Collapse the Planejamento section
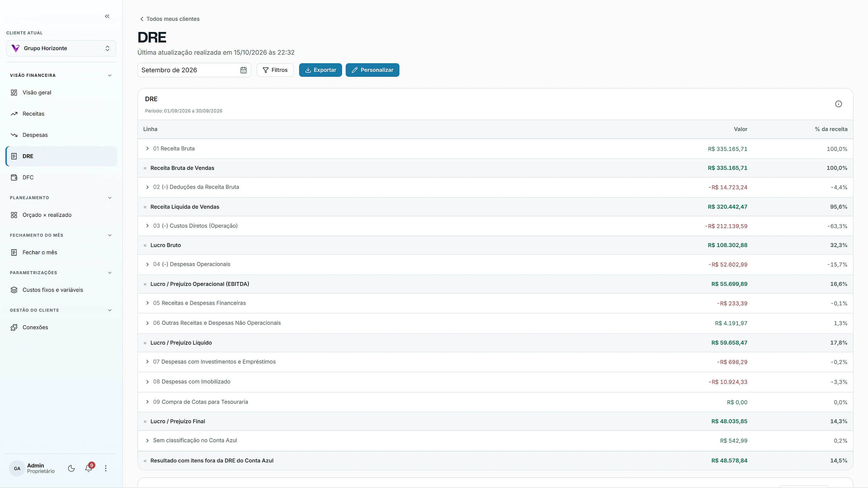Image resolution: width=868 pixels, height=488 pixels. point(109,198)
